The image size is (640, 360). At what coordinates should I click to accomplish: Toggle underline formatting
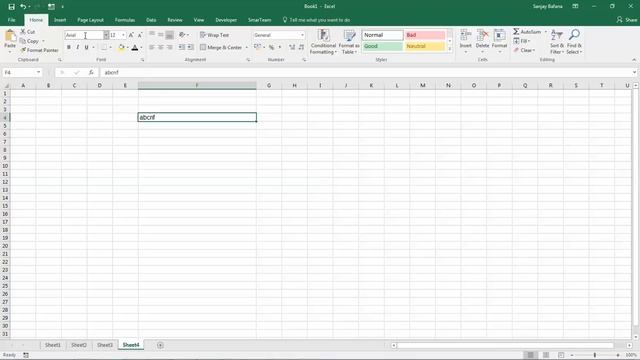(87, 47)
